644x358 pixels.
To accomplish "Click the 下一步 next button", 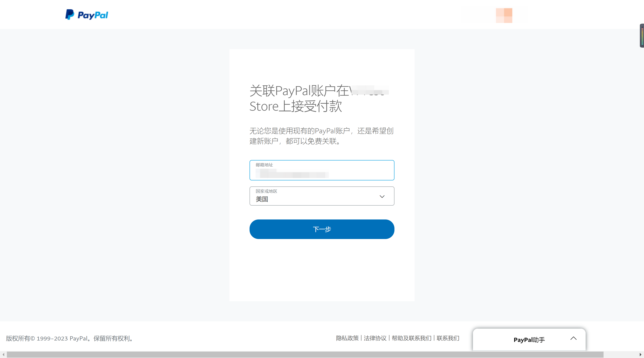I will [x=322, y=229].
